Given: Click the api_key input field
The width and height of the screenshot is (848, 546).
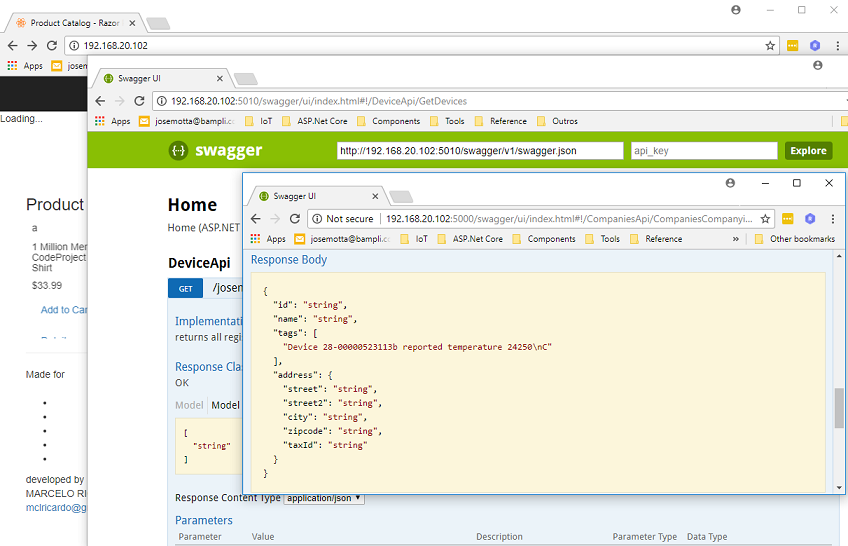Looking at the screenshot, I should coord(704,151).
